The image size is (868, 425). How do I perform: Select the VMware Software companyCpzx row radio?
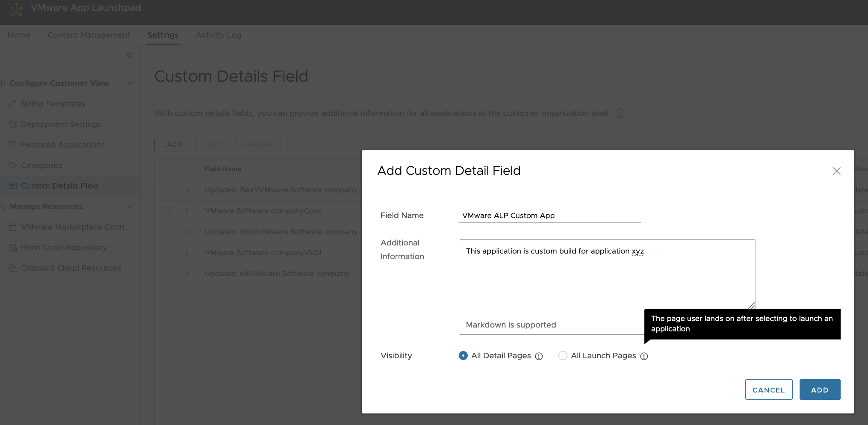(166, 211)
